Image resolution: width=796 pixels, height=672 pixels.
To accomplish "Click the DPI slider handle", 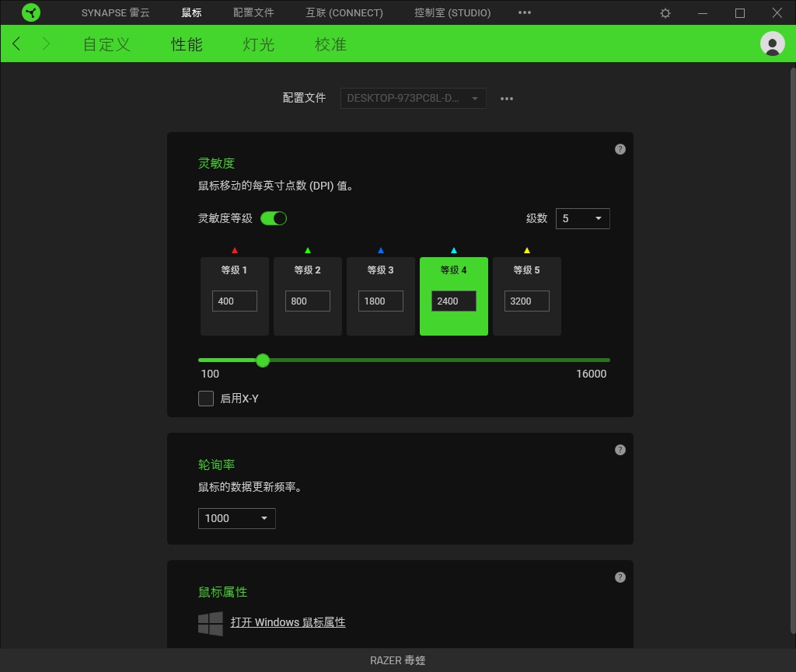I will click(263, 360).
